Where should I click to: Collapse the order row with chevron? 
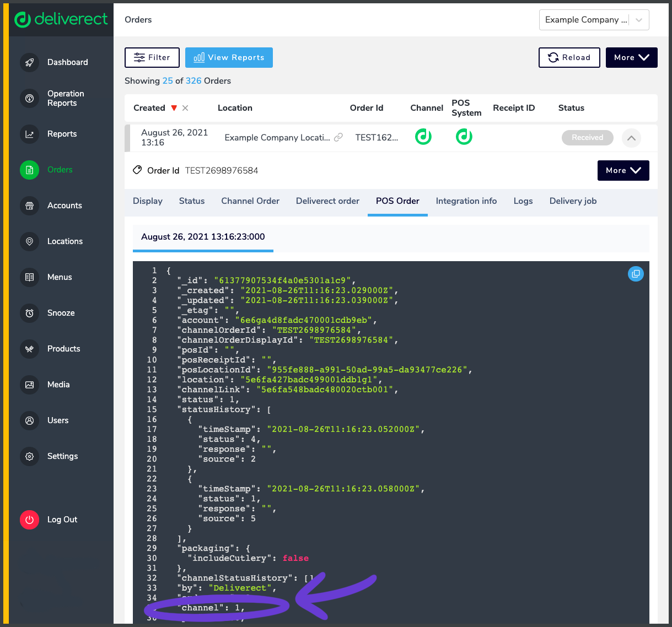631,138
